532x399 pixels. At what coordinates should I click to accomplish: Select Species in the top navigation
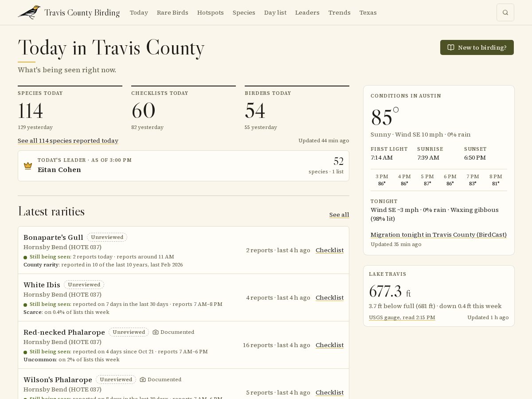[244, 12]
